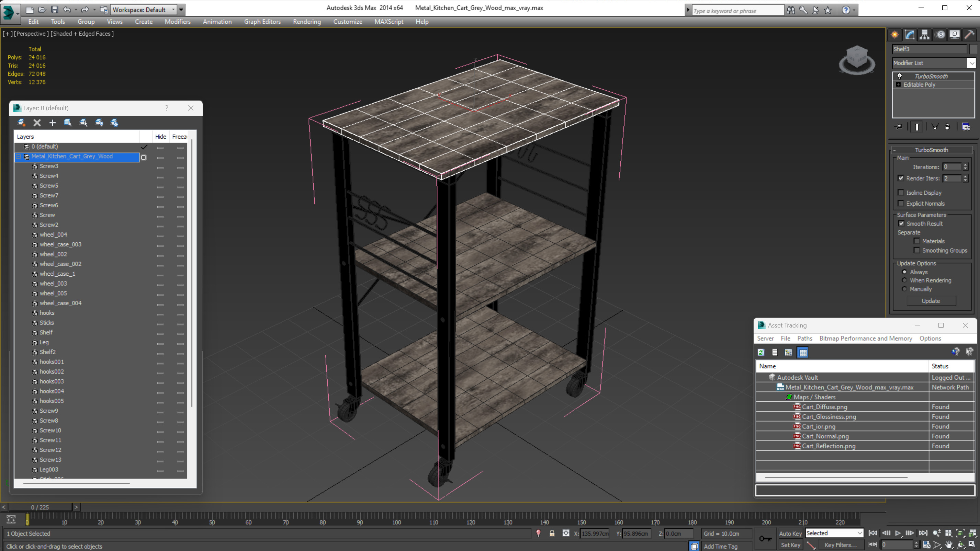
Task: Collapse the TurboSmooth rollout
Action: tap(894, 150)
